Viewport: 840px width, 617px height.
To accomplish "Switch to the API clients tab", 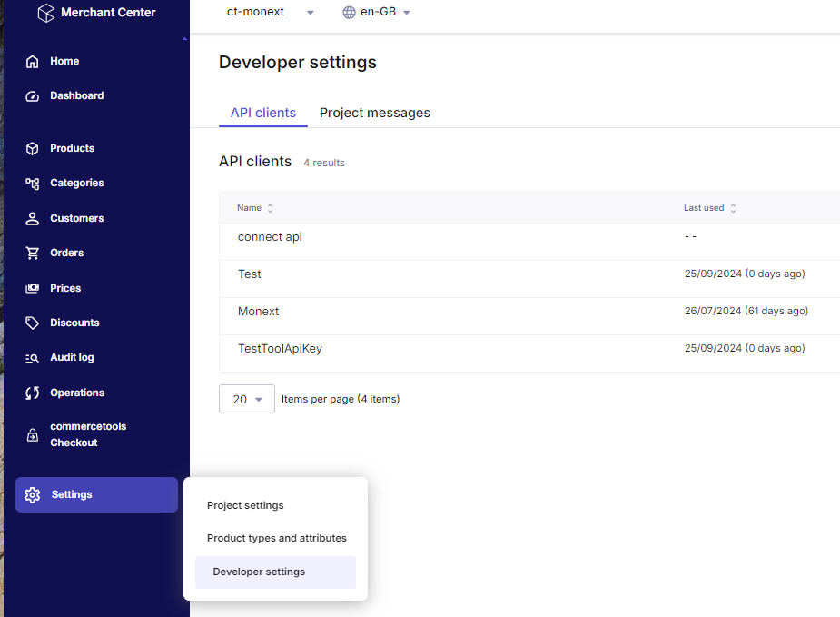I will tap(263, 113).
